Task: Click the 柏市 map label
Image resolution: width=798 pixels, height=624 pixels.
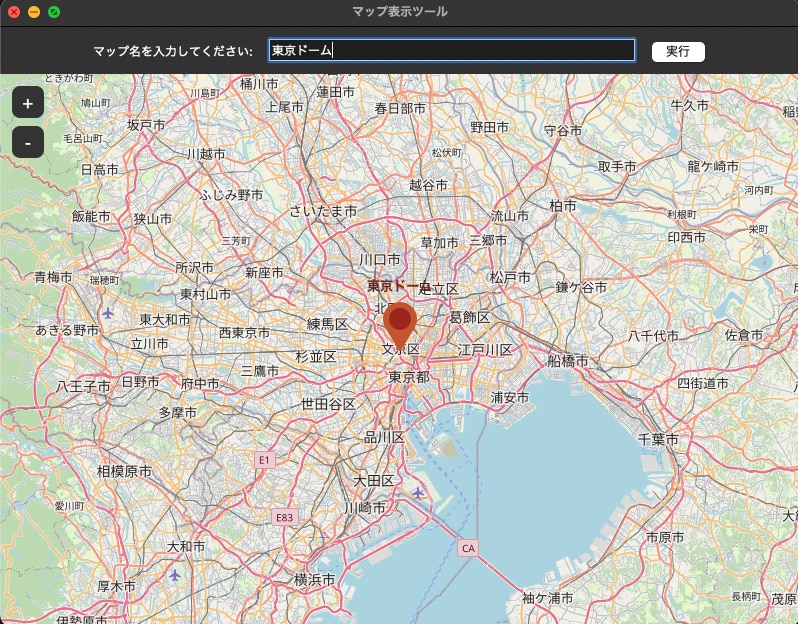Action: [x=563, y=206]
